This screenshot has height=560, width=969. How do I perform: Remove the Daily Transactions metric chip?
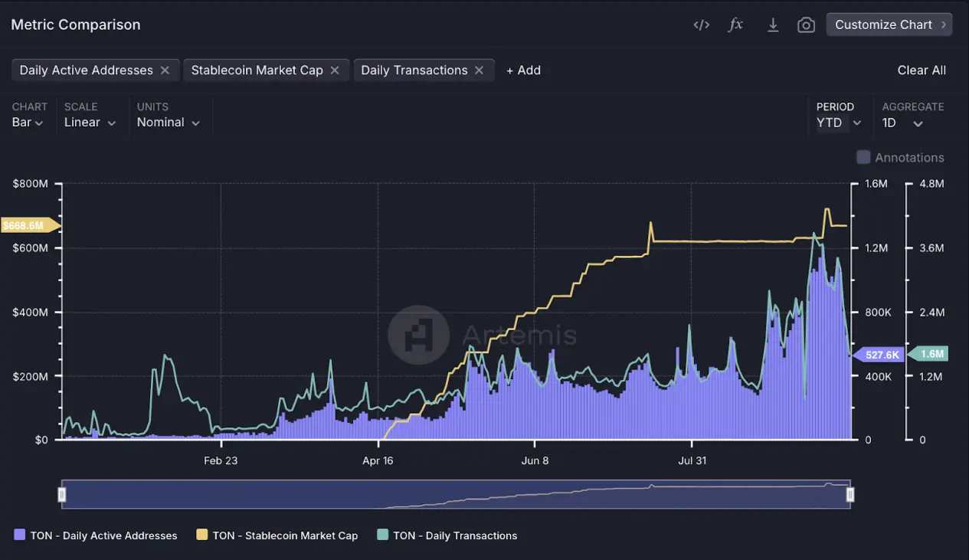479,70
